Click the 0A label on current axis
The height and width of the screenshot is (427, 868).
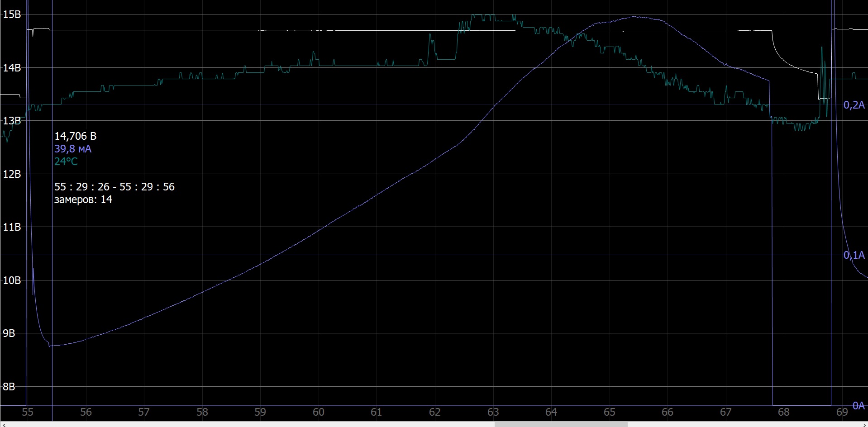[x=858, y=405]
